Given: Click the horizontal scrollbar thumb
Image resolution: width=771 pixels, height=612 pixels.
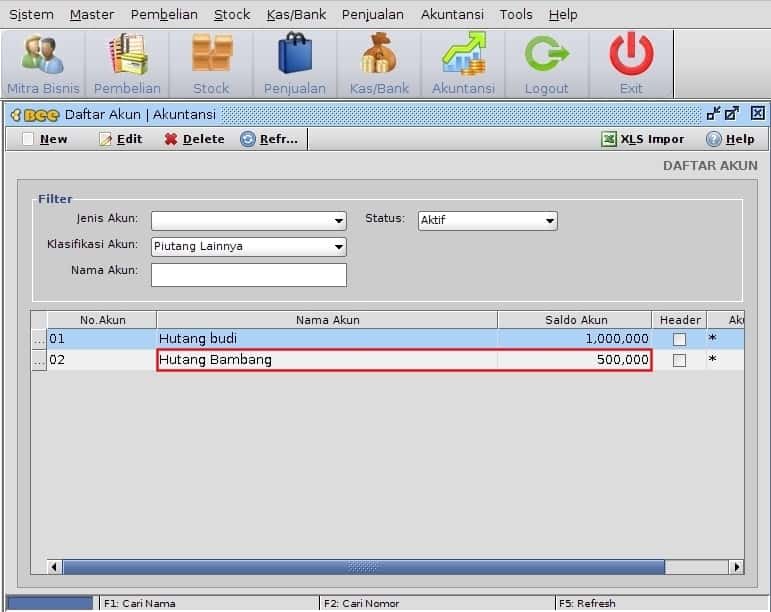Looking at the screenshot, I should pos(363,567).
